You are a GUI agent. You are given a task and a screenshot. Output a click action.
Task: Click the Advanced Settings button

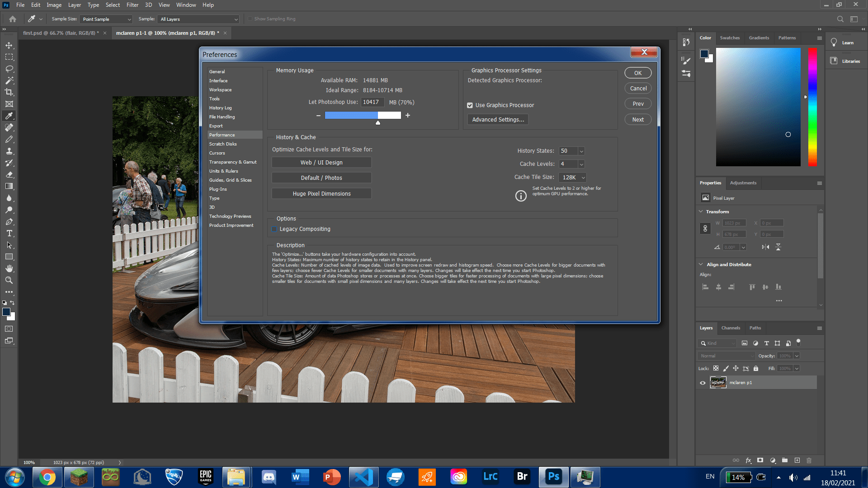coord(497,119)
